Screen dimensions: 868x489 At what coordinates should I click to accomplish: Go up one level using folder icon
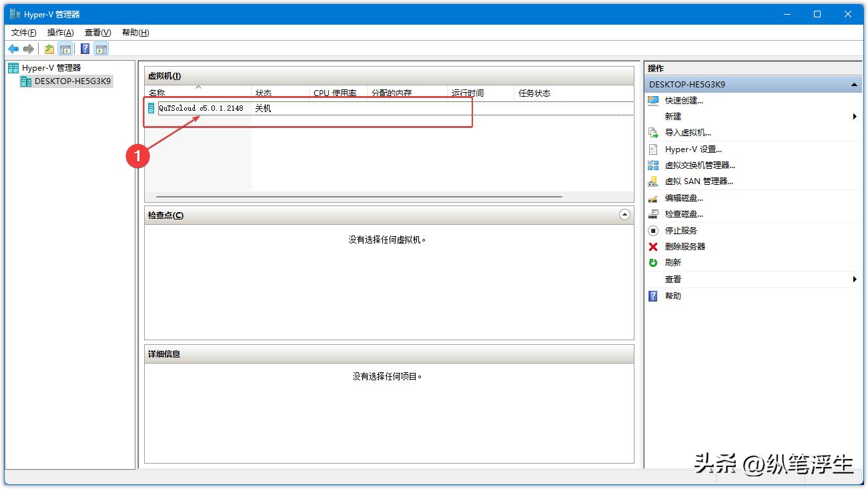point(49,49)
